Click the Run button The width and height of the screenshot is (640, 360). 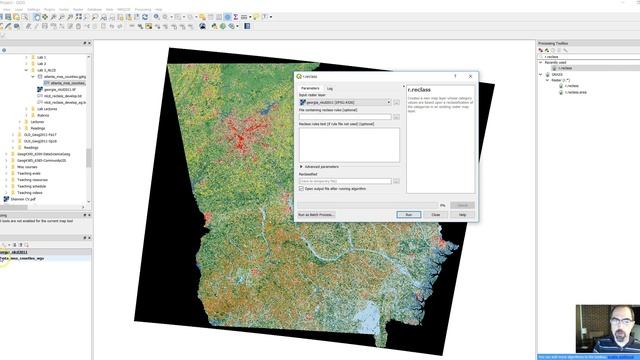click(409, 215)
